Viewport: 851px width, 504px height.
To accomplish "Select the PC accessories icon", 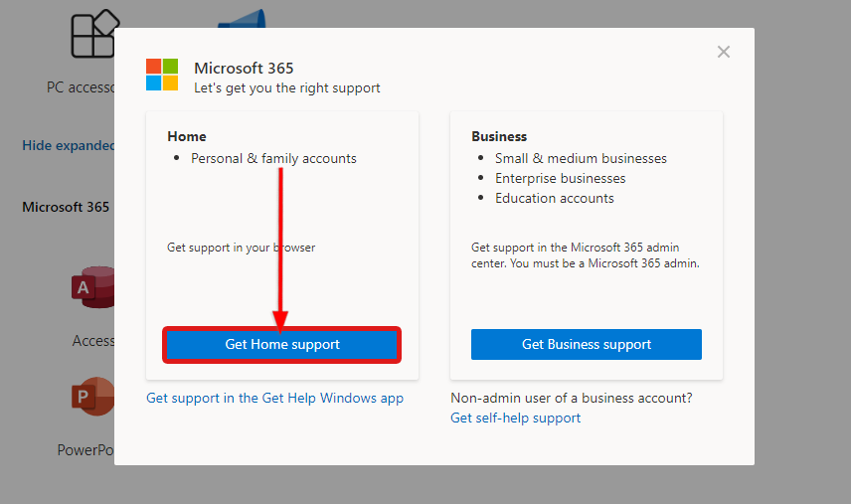I will [x=93, y=34].
